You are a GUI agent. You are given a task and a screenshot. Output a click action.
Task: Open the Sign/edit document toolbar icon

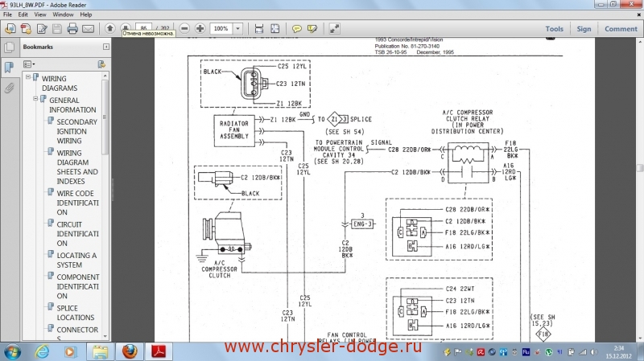(x=42, y=29)
